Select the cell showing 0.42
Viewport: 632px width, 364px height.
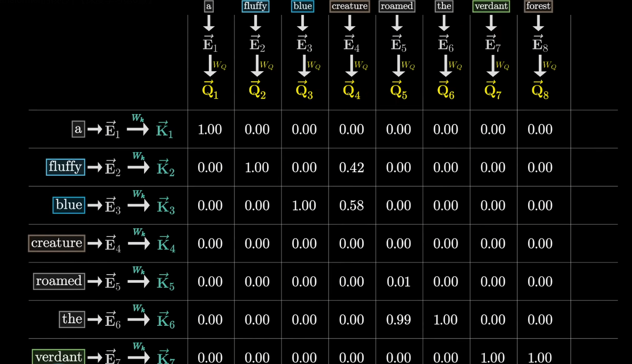click(351, 168)
